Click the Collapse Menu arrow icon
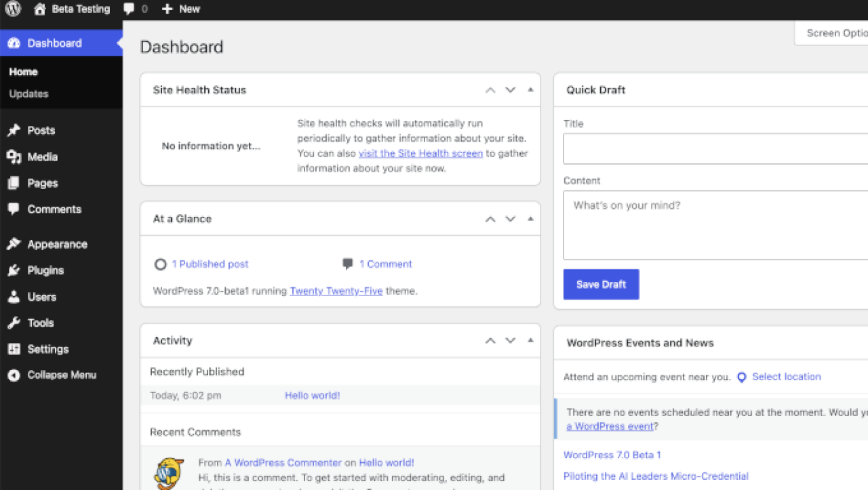 tap(14, 375)
